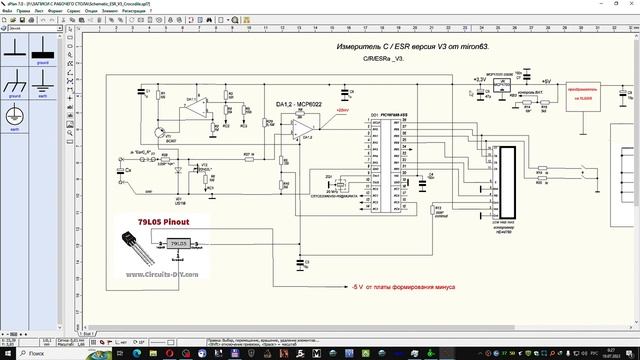Viewport: 640px width, 360px height.
Task: Click the Paste toolbar icon
Action: pos(82,20)
